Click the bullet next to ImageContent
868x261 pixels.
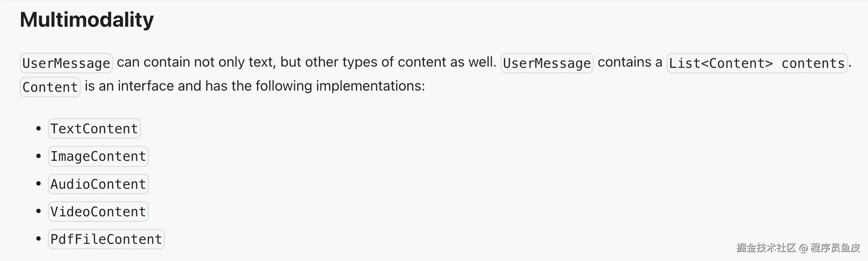(38, 156)
